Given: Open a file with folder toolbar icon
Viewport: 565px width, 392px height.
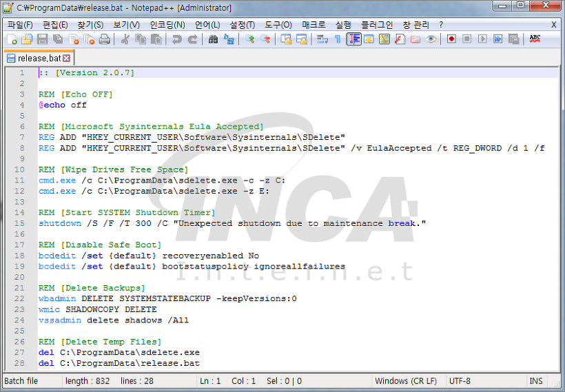Looking at the screenshot, I should pos(27,39).
